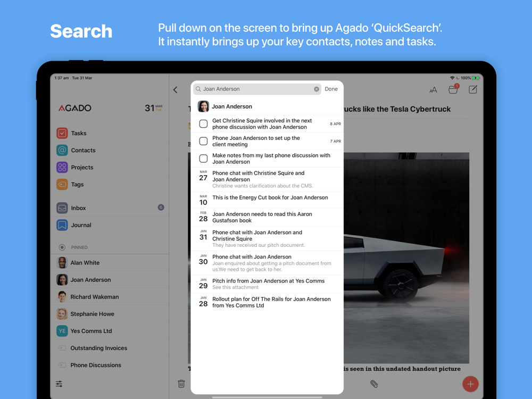Open the text size AA icon
The width and height of the screenshot is (532, 399).
tap(433, 90)
